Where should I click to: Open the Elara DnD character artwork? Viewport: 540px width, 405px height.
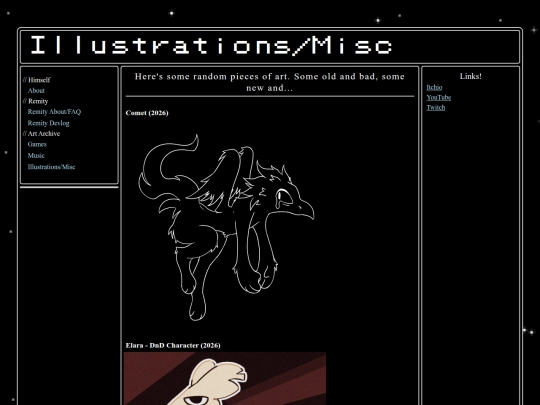pos(225,378)
